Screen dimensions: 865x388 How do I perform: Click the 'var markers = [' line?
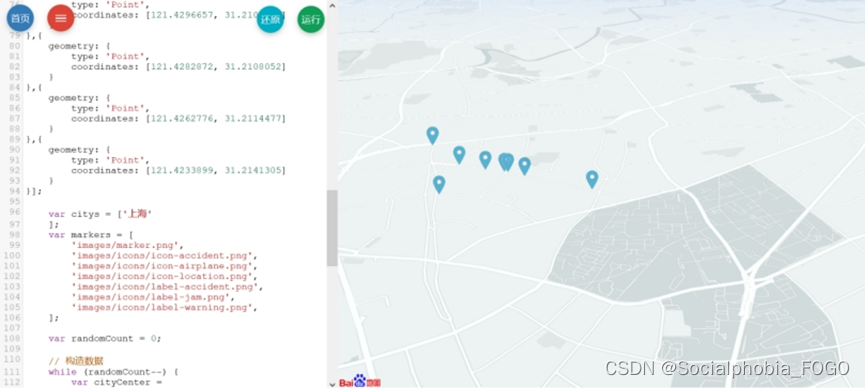click(90, 235)
